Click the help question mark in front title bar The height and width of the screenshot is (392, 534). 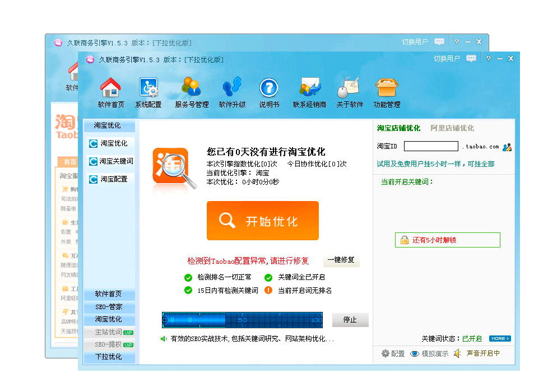pyautogui.click(x=489, y=59)
